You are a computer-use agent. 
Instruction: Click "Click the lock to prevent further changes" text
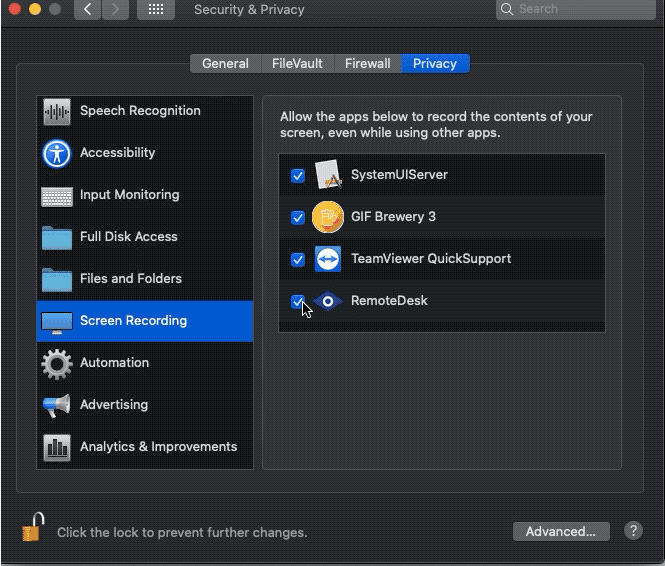click(182, 533)
